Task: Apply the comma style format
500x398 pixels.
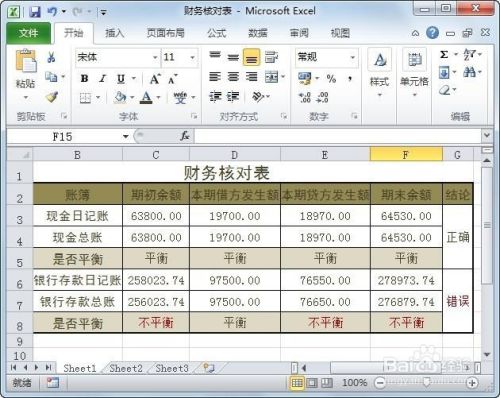Action: click(350, 79)
